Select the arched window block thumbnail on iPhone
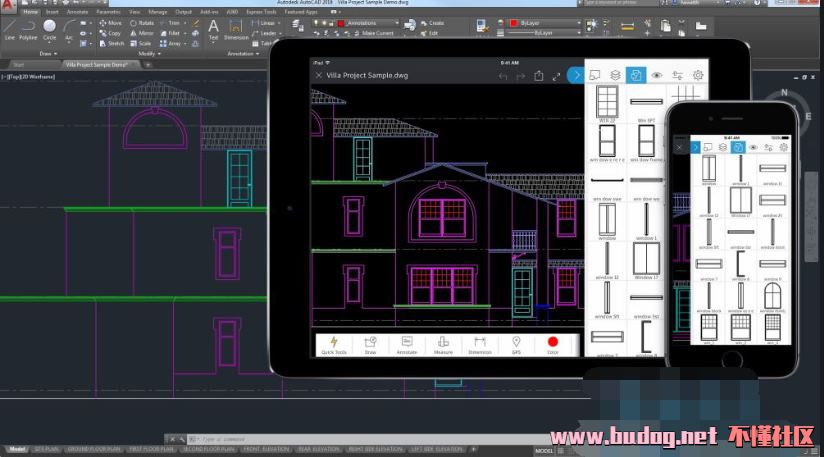Image resolution: width=824 pixels, height=457 pixels. click(x=772, y=297)
